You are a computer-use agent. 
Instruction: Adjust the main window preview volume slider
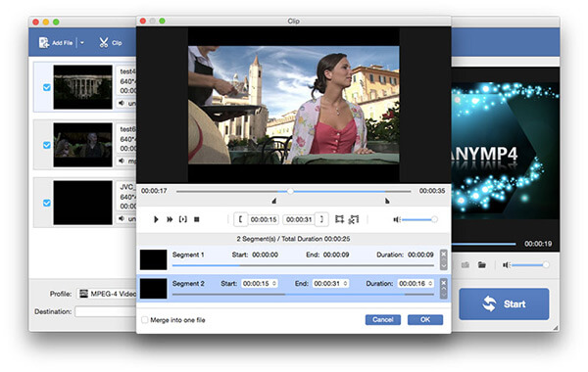point(530,265)
